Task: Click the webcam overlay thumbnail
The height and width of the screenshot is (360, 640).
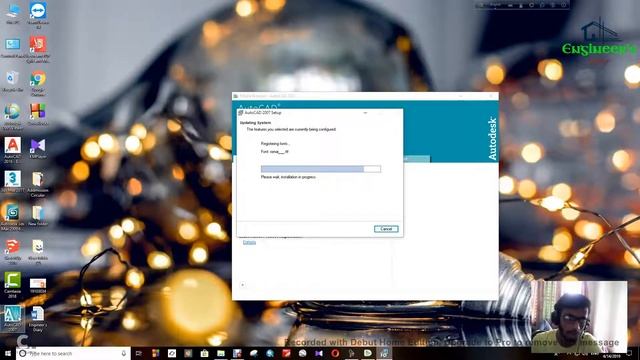Action: [x=579, y=316]
